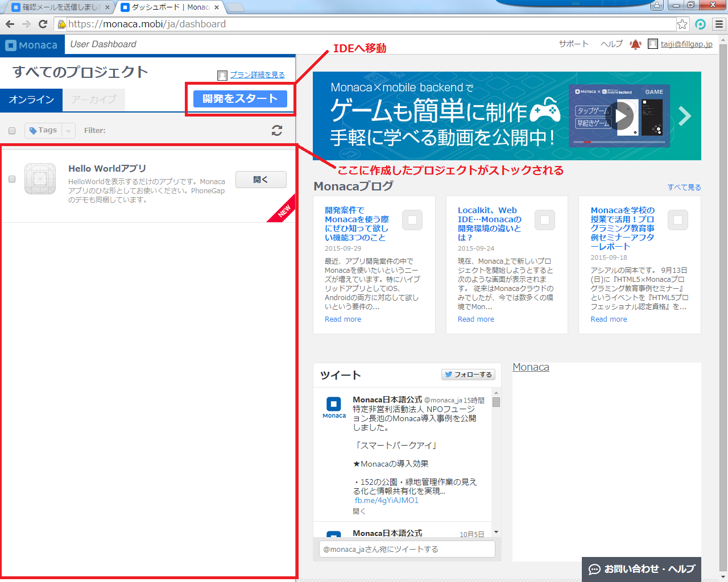Click the Monaca日本語公式 tweet author name
This screenshot has height=582, width=728.
[387, 400]
